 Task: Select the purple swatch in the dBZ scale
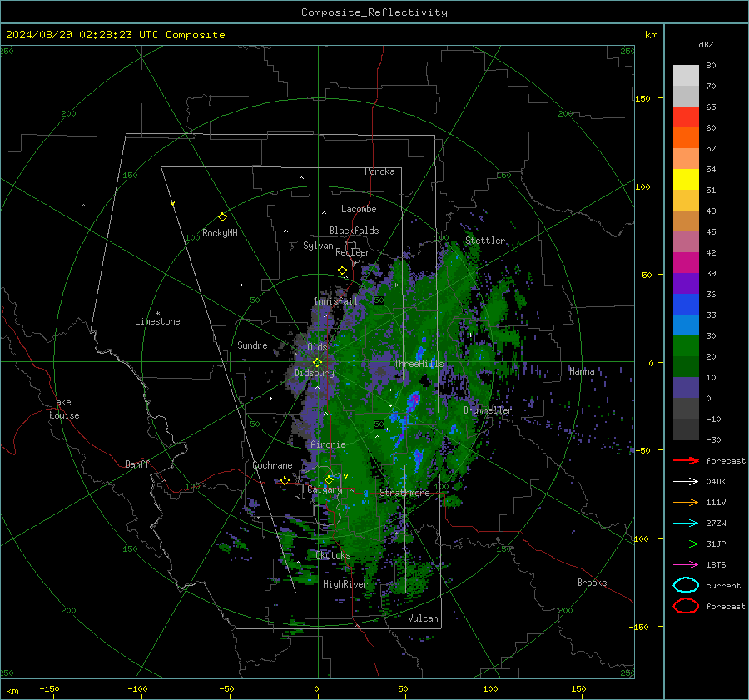tap(686, 283)
